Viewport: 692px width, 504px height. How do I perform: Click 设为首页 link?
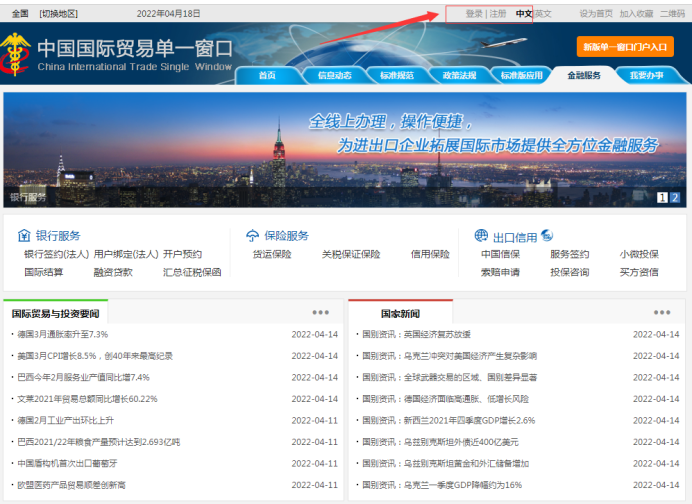(x=596, y=14)
